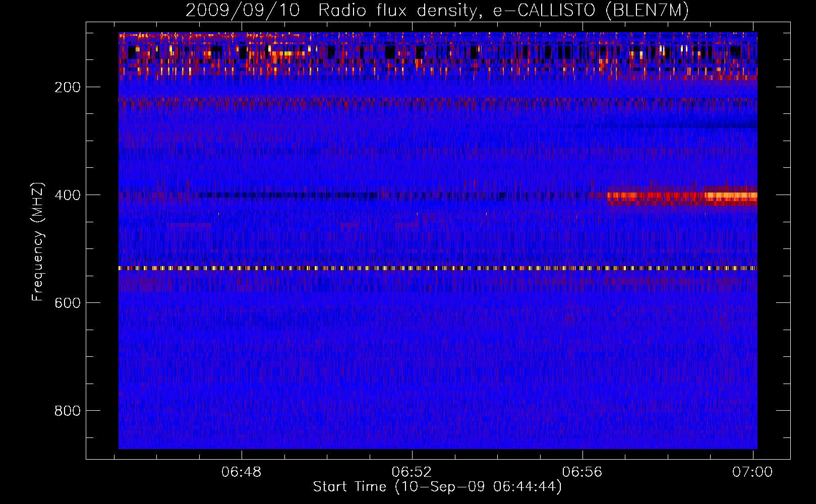Click the 'Start Time (10-Sep-09 06:44:44)' axis label
The width and height of the screenshot is (816, 504).
437,487
